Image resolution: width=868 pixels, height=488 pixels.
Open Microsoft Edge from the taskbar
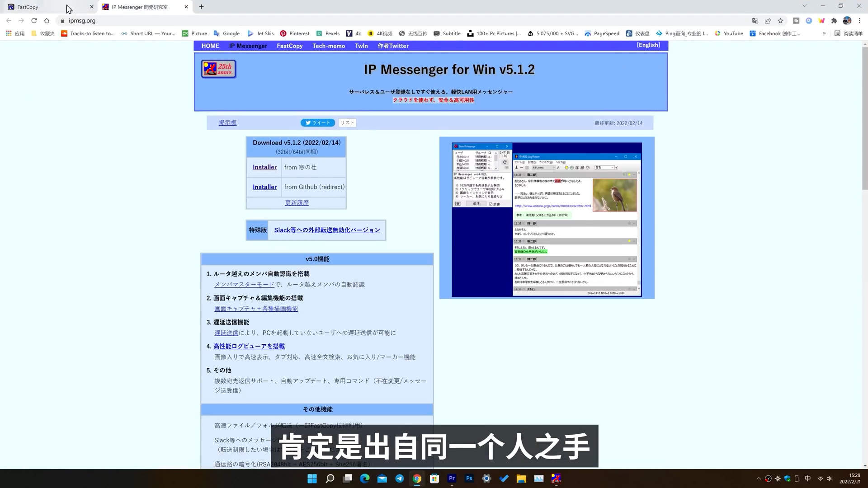pyautogui.click(x=364, y=479)
